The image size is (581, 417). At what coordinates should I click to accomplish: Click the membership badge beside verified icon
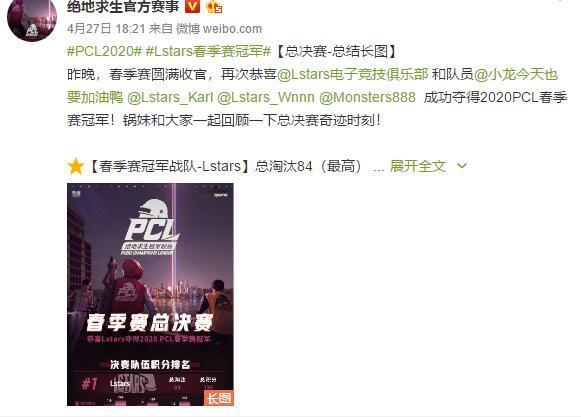tap(215, 6)
